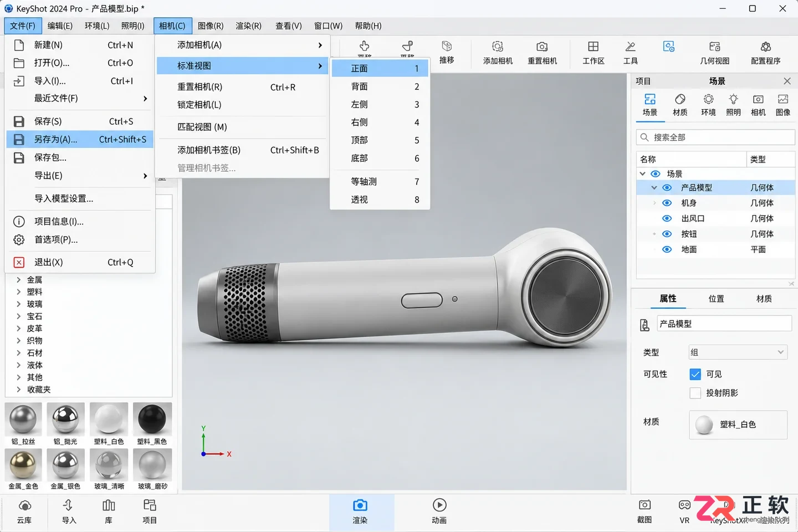Collapse the 产品模型 tree node

(654, 188)
